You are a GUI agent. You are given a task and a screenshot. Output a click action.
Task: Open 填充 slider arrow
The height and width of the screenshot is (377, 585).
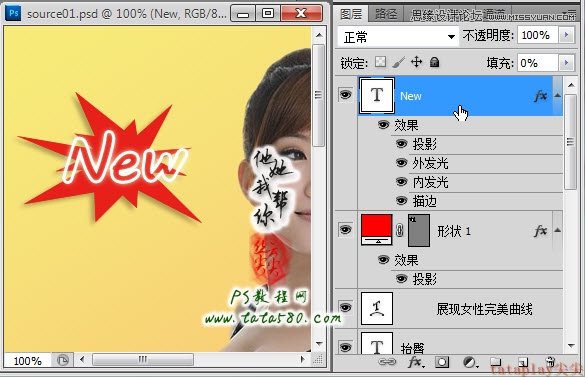[566, 63]
